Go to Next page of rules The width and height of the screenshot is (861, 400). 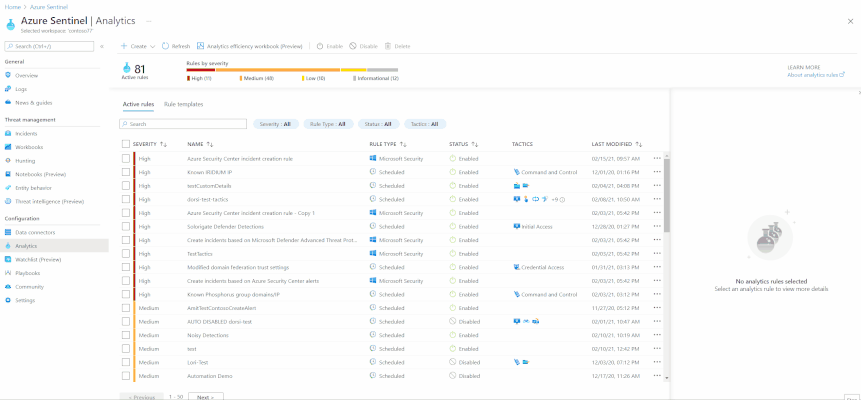(x=205, y=396)
